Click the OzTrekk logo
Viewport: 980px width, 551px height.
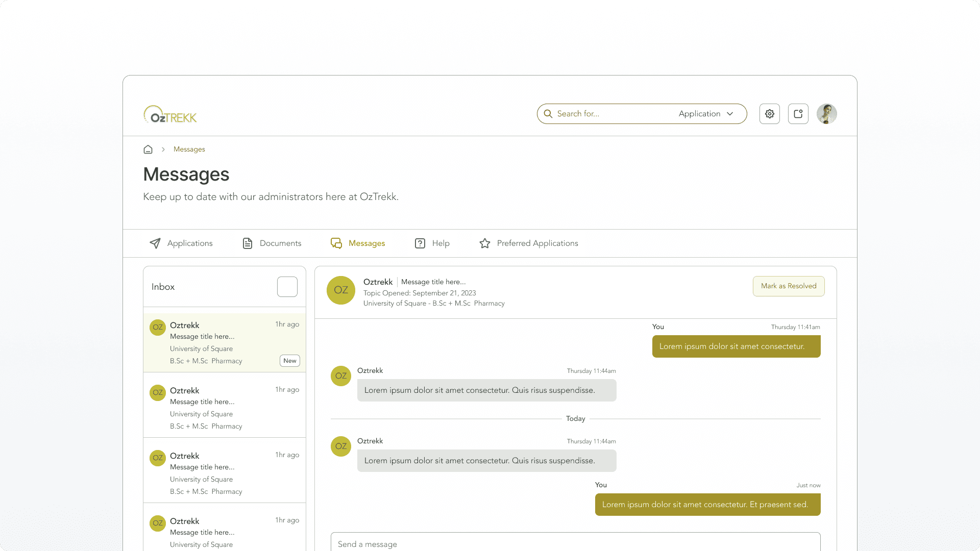coord(170,114)
